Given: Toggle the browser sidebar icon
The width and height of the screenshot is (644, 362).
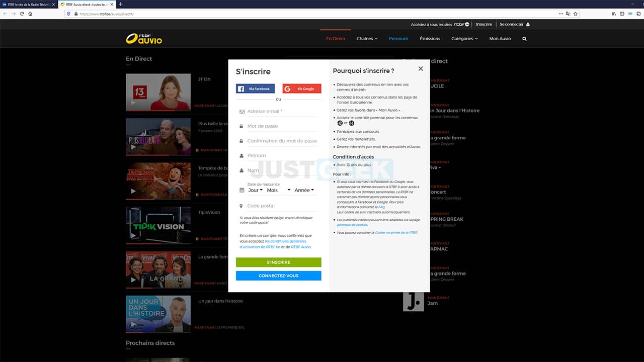Looking at the screenshot, I should 622,14.
